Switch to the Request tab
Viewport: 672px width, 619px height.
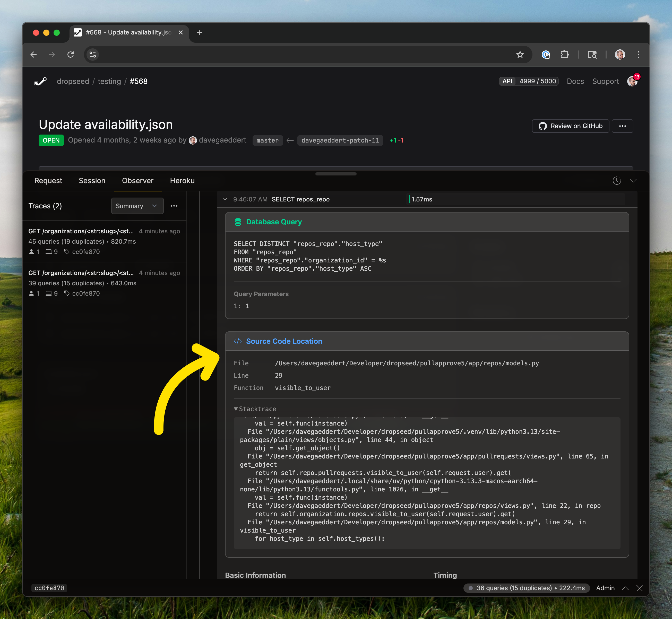48,181
